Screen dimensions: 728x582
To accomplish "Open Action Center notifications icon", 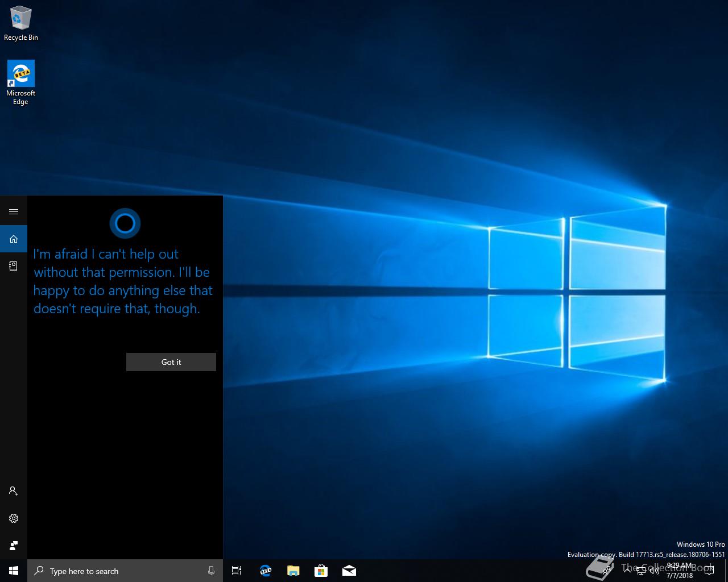I will [709, 571].
